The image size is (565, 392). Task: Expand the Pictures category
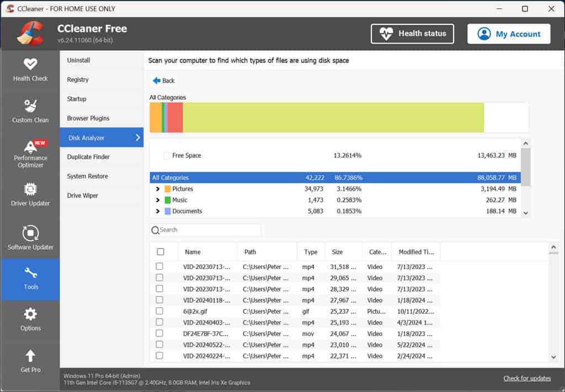pyautogui.click(x=157, y=189)
